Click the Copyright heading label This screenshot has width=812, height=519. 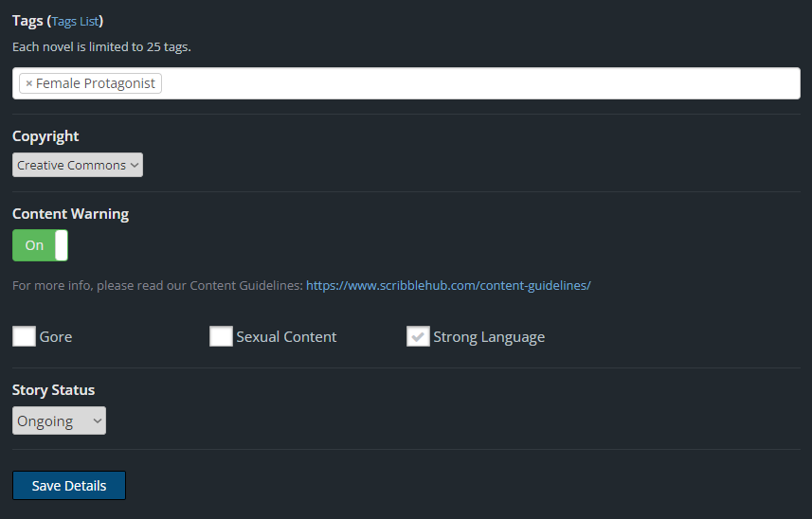[x=45, y=136]
